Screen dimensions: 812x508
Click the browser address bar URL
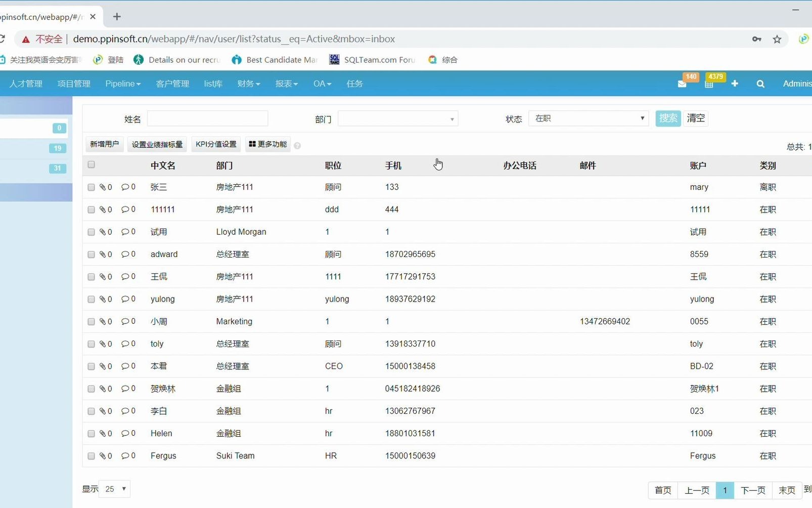[x=234, y=39]
